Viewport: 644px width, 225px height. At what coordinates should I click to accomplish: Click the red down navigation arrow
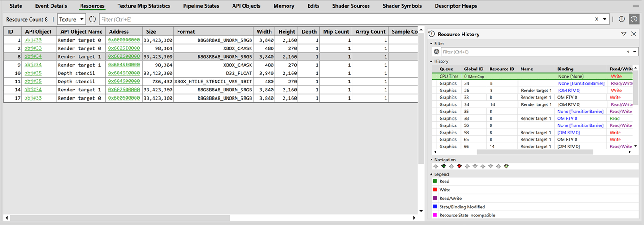pyautogui.click(x=459, y=166)
